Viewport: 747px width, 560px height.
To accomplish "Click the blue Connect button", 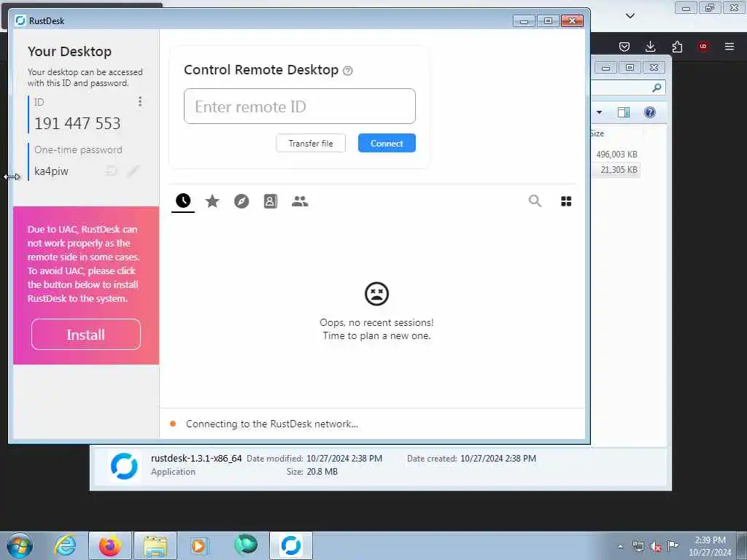I will [x=387, y=144].
